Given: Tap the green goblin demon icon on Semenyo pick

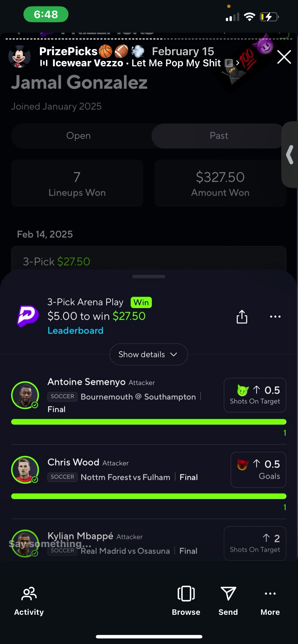Looking at the screenshot, I should [243, 390].
